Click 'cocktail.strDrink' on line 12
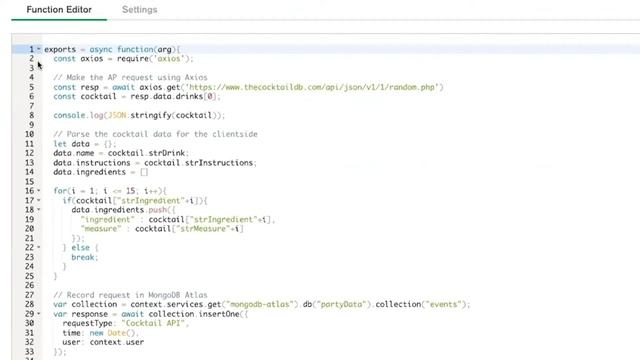 (147, 153)
